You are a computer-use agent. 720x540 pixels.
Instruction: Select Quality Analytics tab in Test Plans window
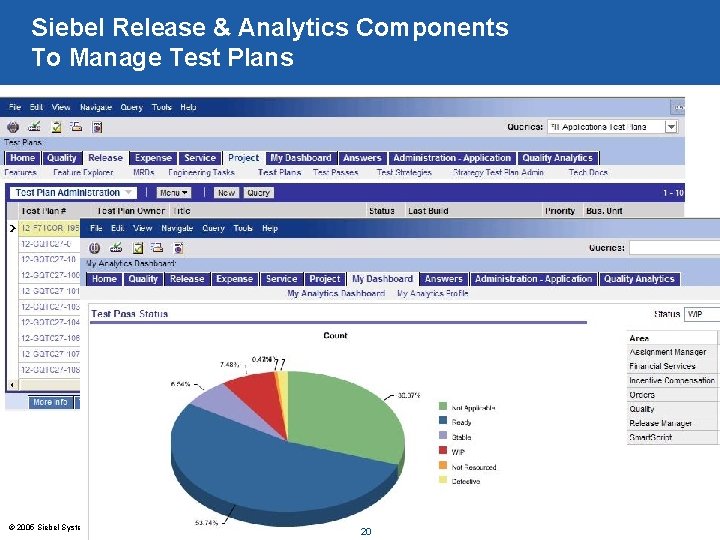click(x=558, y=158)
